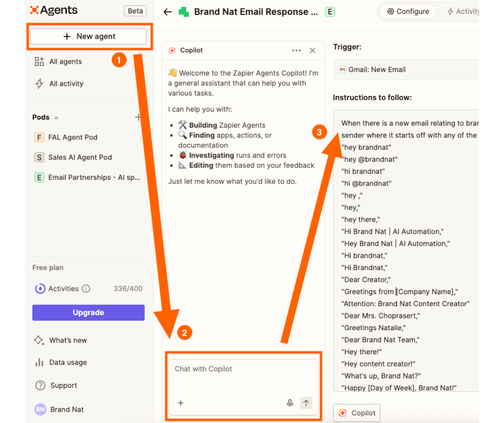Image resolution: width=504 pixels, height=423 pixels.
Task: Close the Copilot panel
Action: (x=313, y=50)
